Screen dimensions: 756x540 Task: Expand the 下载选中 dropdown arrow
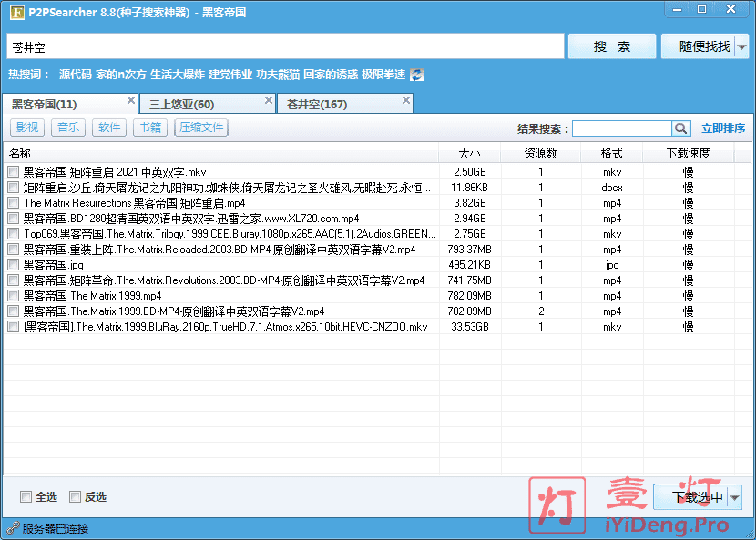pos(734,497)
